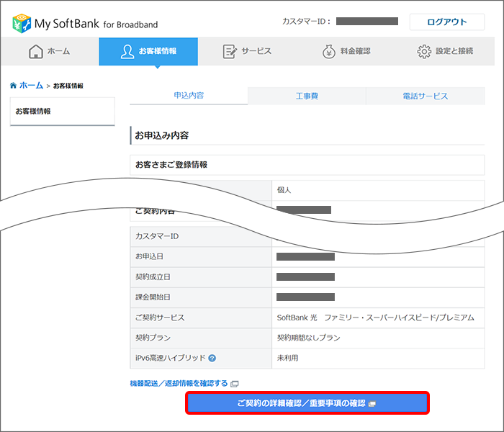Click the help question mark beside iPv6高速ハイブリッド

tap(212, 358)
